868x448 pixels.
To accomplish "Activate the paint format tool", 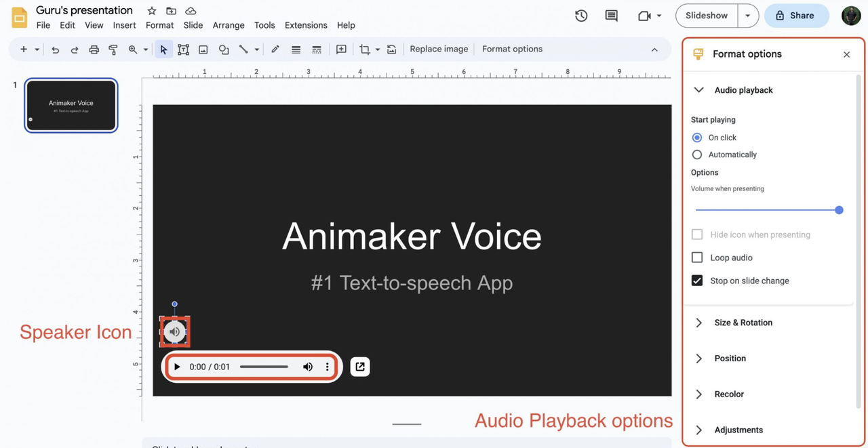I will [113, 49].
